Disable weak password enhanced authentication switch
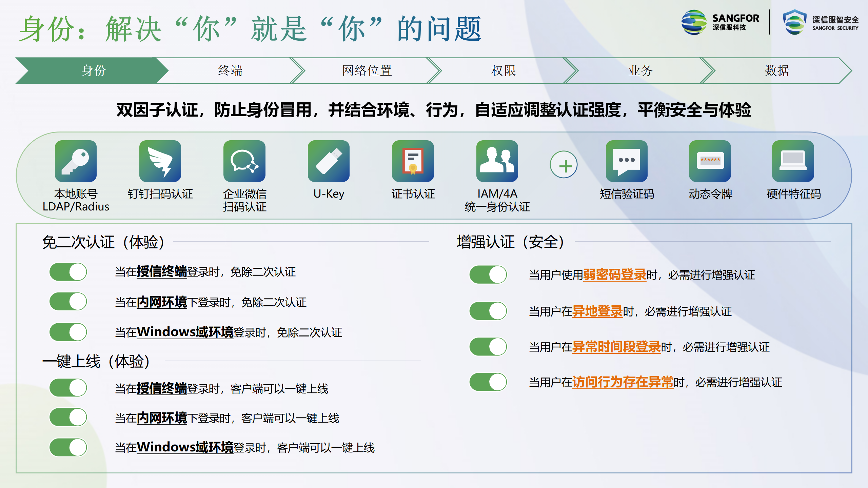This screenshot has width=868, height=488. 488,274
